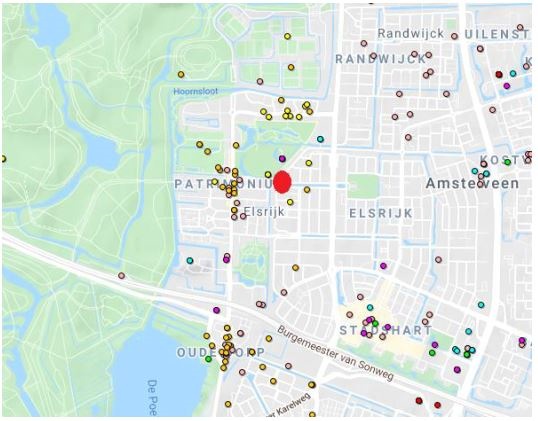Click the ELSRIJK neighborhood label
The width and height of the screenshot is (538, 421).
coord(381,213)
